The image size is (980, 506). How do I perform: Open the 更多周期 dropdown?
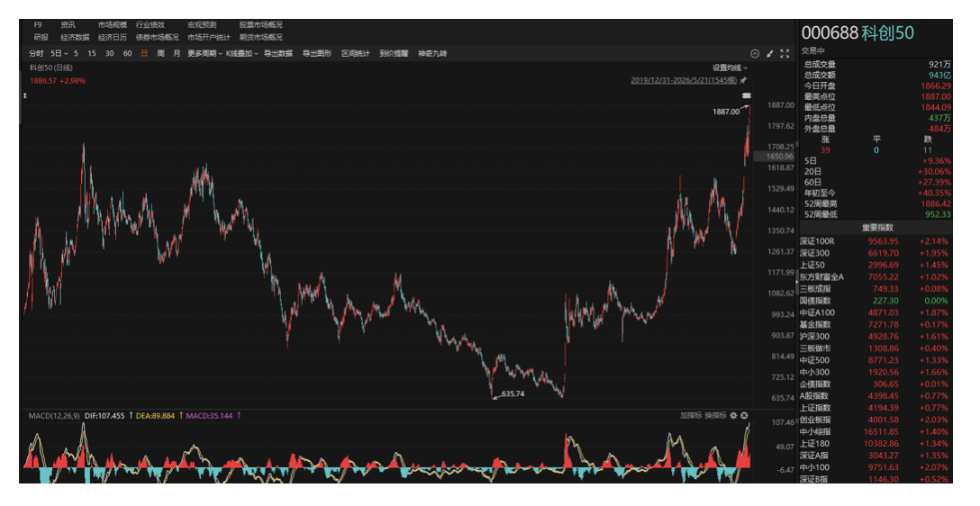click(205, 54)
